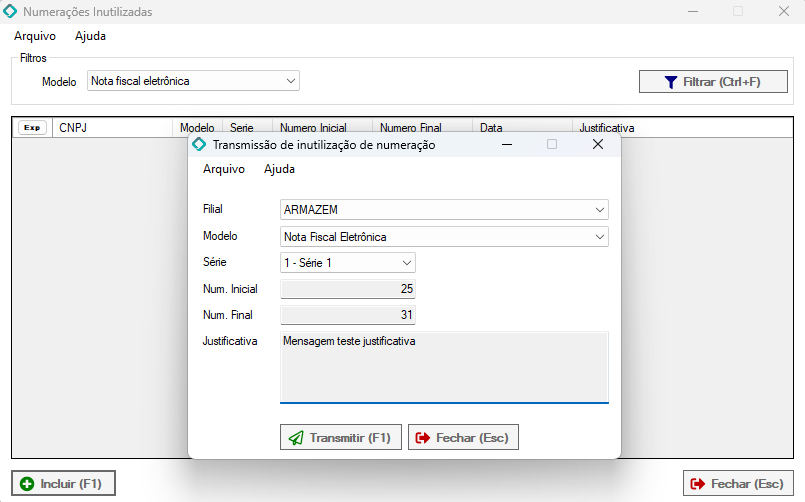805x502 pixels.
Task: Open the Ajuda menu in the dialog
Action: 279,169
